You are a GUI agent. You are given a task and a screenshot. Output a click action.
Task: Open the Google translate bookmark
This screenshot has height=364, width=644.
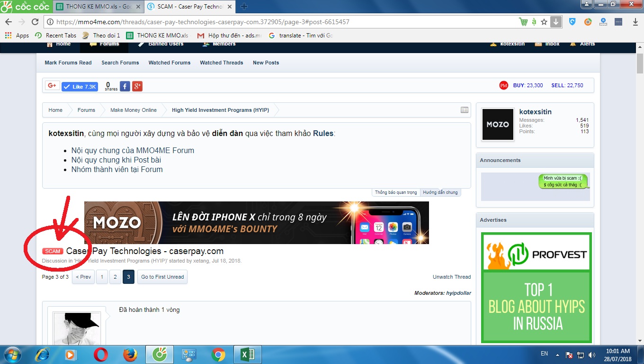pyautogui.click(x=301, y=36)
